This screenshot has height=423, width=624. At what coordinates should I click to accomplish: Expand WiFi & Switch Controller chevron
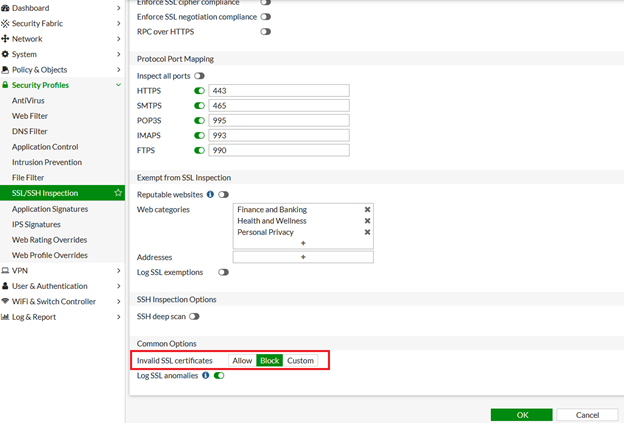[119, 301]
